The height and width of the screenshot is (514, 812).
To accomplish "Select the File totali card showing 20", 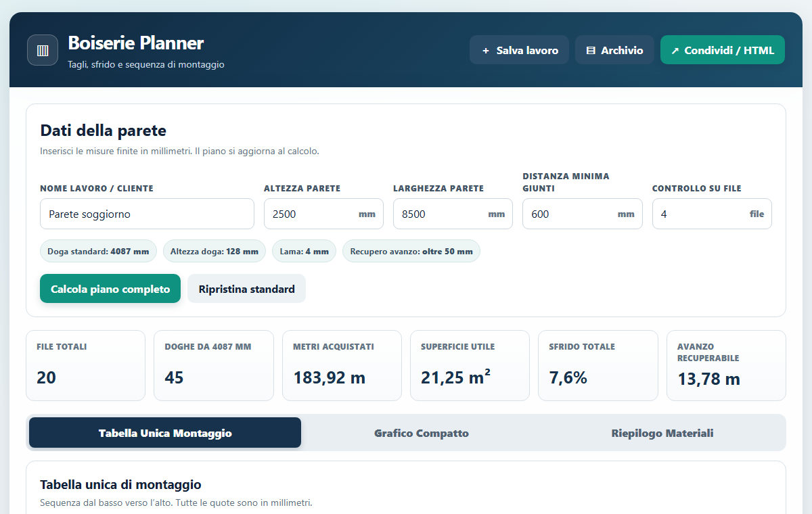I will pos(85,365).
